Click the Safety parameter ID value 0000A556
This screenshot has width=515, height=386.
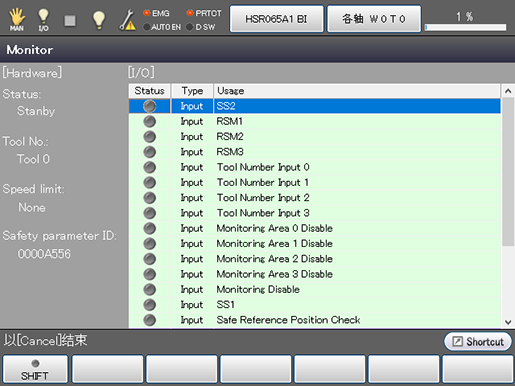[x=44, y=254]
